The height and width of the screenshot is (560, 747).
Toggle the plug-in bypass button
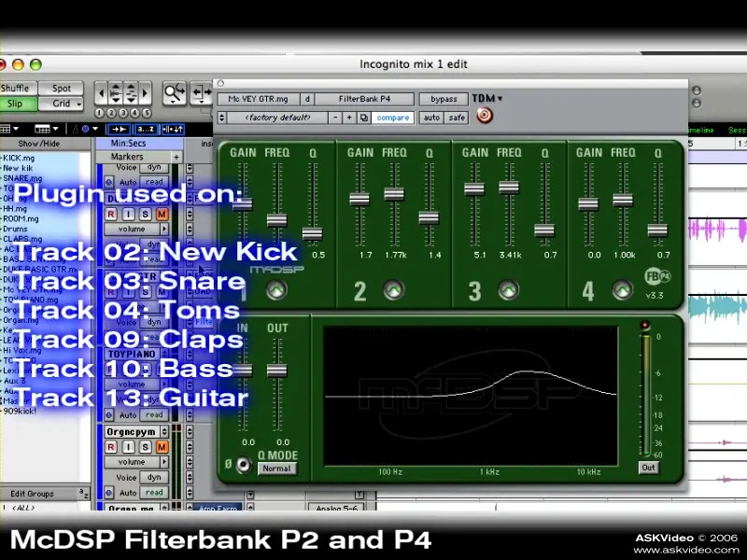pos(444,99)
